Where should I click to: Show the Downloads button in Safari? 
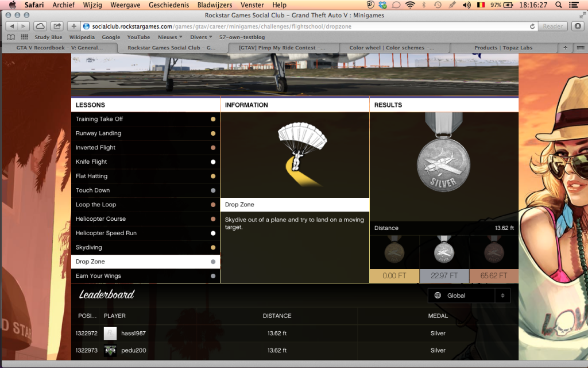pyautogui.click(x=578, y=26)
